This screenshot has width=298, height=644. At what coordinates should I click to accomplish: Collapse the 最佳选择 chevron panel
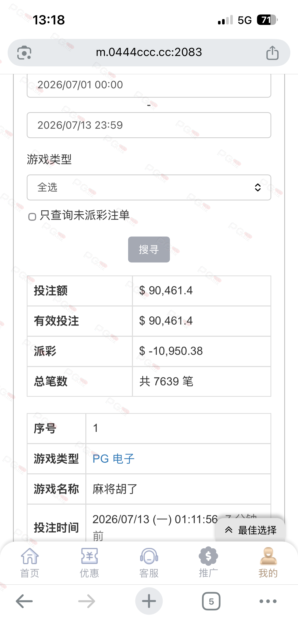(250, 530)
